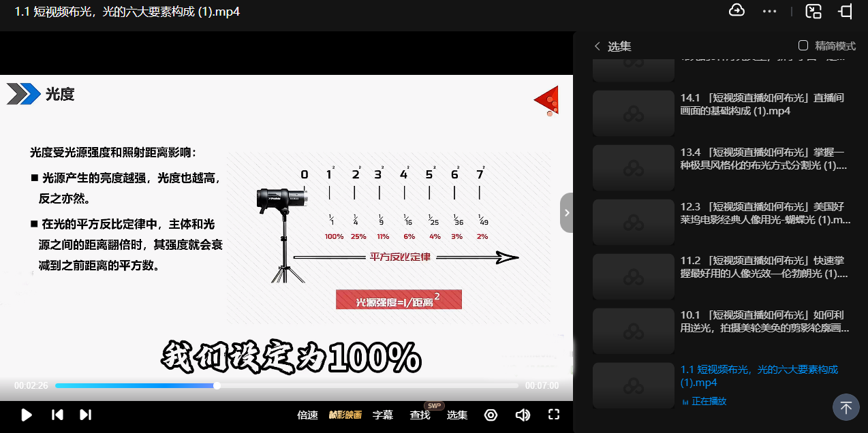The width and height of the screenshot is (868, 433).
Task: Click the 选集 button in player bar
Action: [457, 415]
